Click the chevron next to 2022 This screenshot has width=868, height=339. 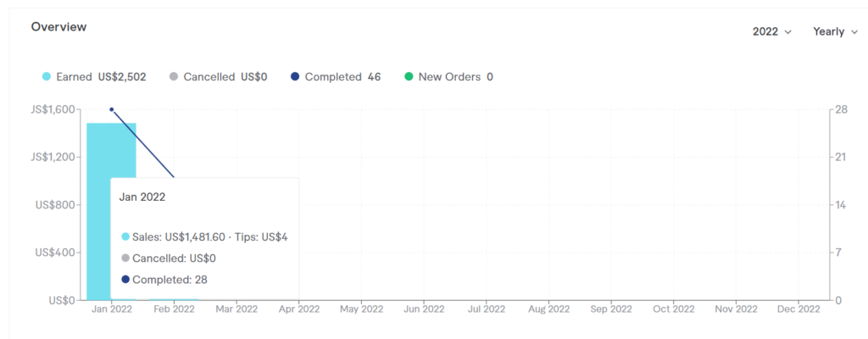[x=788, y=32]
